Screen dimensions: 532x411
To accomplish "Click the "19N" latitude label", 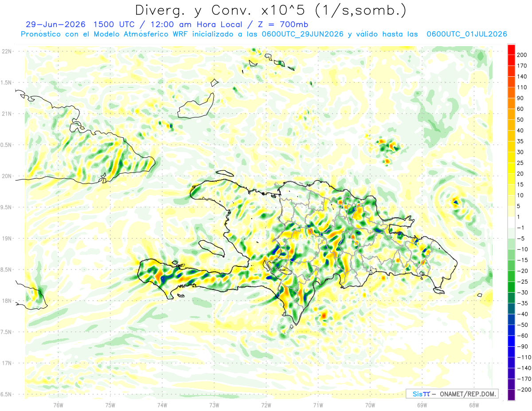I will (x=7, y=239).
